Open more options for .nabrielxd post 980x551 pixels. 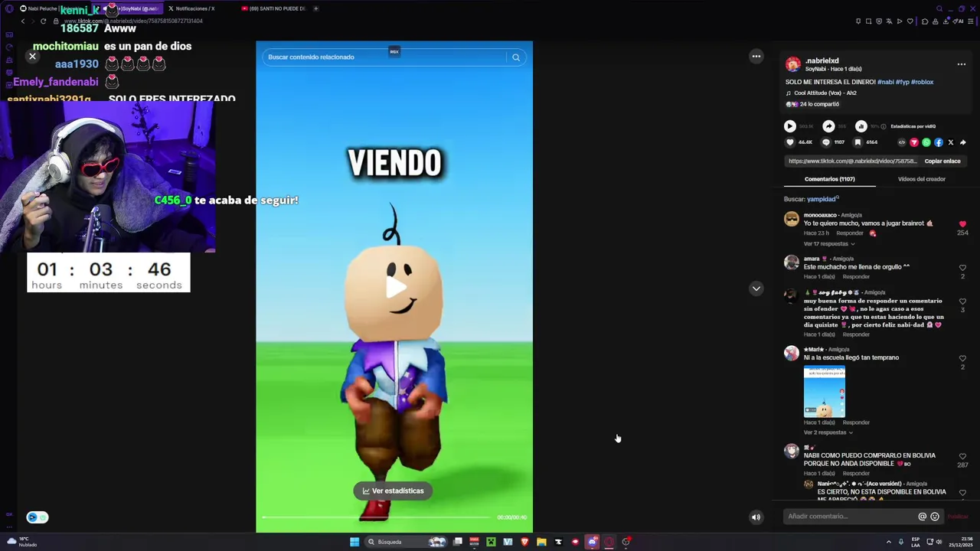click(x=962, y=64)
